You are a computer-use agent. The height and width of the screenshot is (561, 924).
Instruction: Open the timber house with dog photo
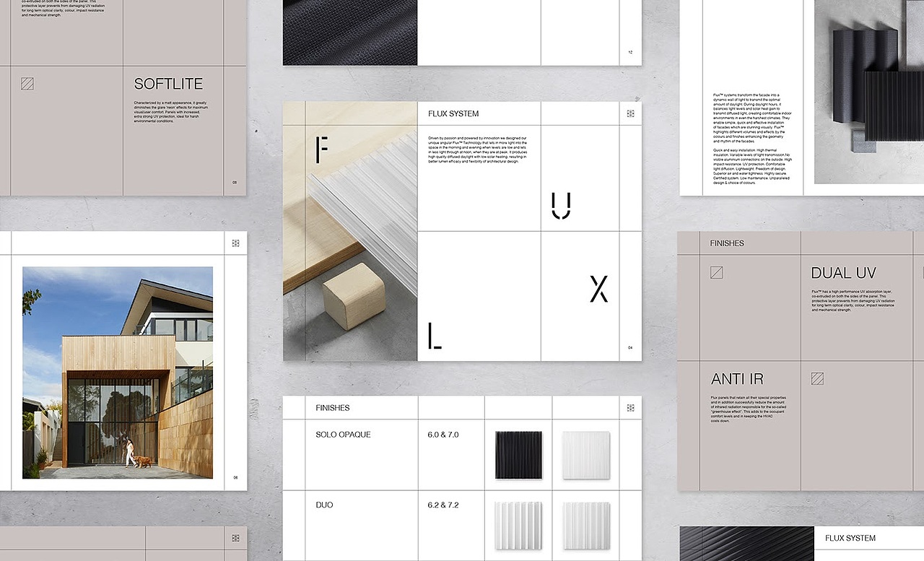pos(118,373)
